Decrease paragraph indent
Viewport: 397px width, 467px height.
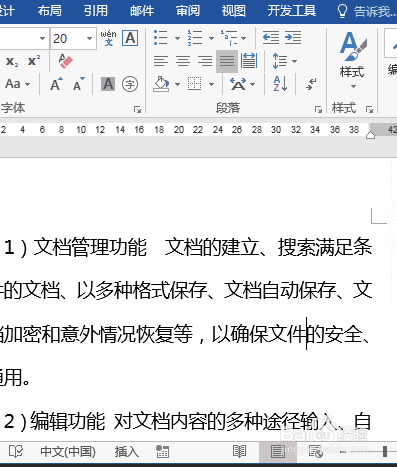pyautogui.click(x=271, y=38)
